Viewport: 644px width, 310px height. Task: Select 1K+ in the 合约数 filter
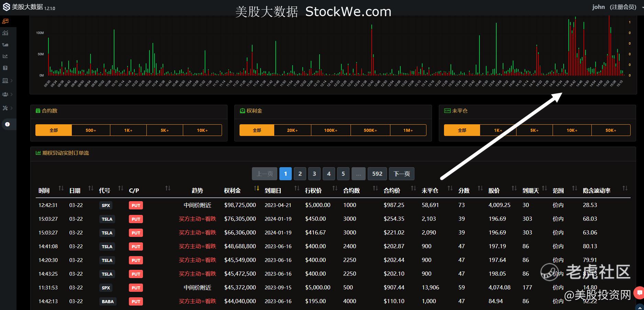[x=128, y=130]
